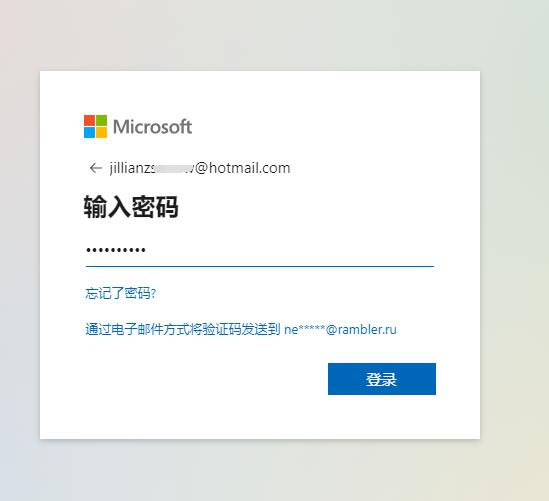Select the 通过电子邮件方式将验证码发送到 link
Viewport: 549px width, 501px height.
(182, 329)
